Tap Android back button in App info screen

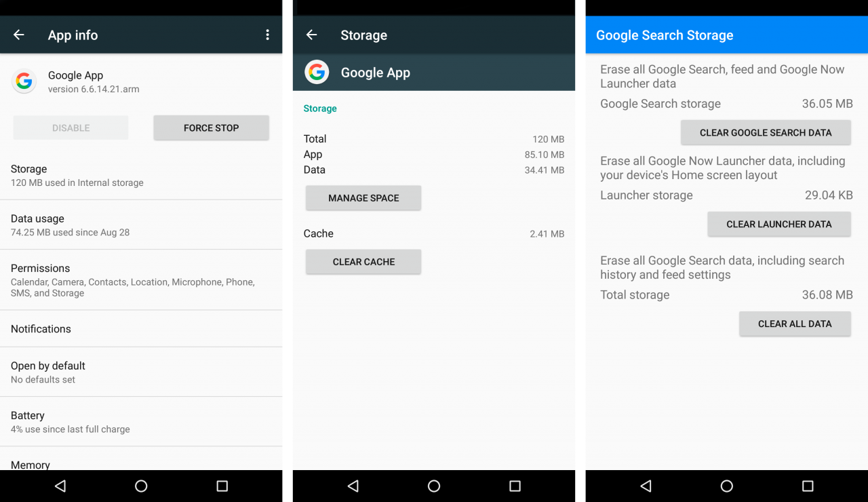(60, 486)
